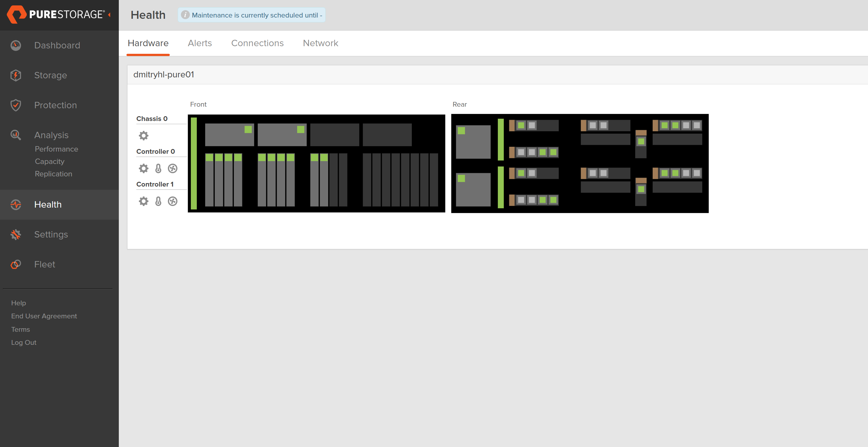Go to Protection in sidebar
The height and width of the screenshot is (447, 868).
pyautogui.click(x=55, y=105)
